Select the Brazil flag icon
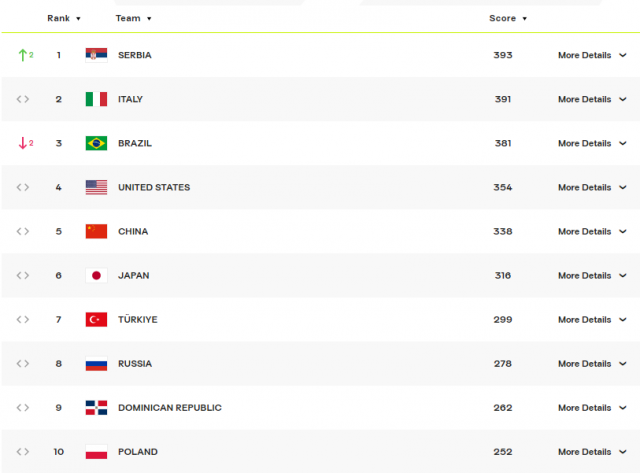Viewport: 640px width, 473px height. coord(96,143)
